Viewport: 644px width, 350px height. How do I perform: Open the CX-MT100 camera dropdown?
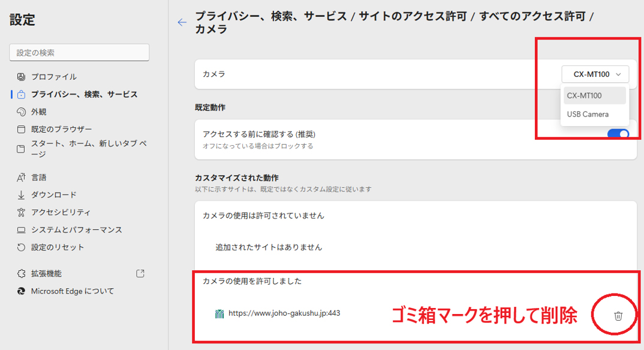(595, 74)
